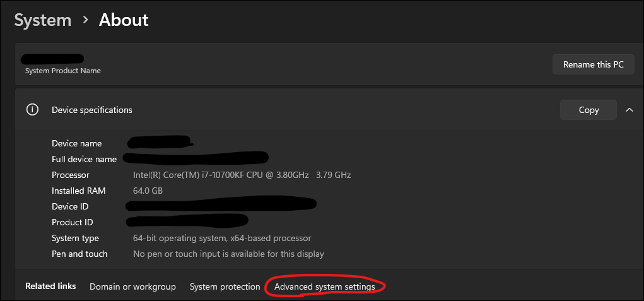The height and width of the screenshot is (301, 644).
Task: Go back to the System breadcrumb
Action: pyautogui.click(x=43, y=20)
